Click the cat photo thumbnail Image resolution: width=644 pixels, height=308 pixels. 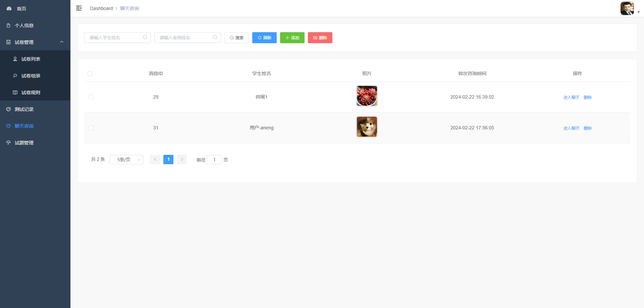[x=367, y=127]
